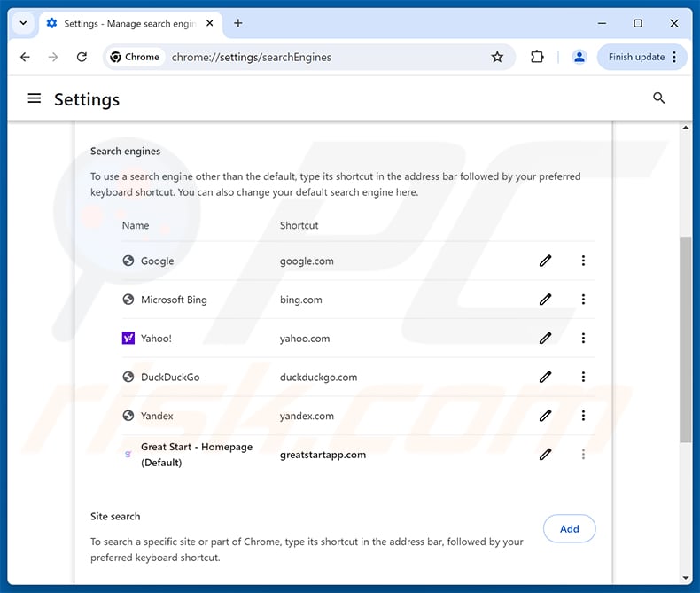
Task: Edit the Google search engine entry
Action: click(x=545, y=261)
